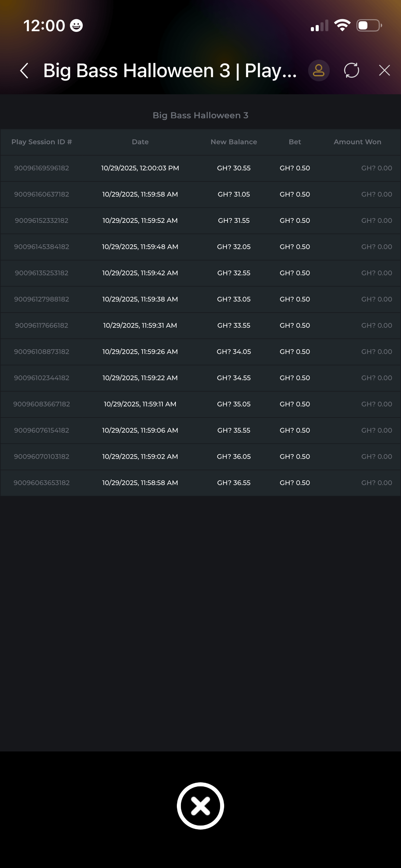This screenshot has width=401, height=868.
Task: Tap the back arrow in the header
Action: (x=24, y=71)
